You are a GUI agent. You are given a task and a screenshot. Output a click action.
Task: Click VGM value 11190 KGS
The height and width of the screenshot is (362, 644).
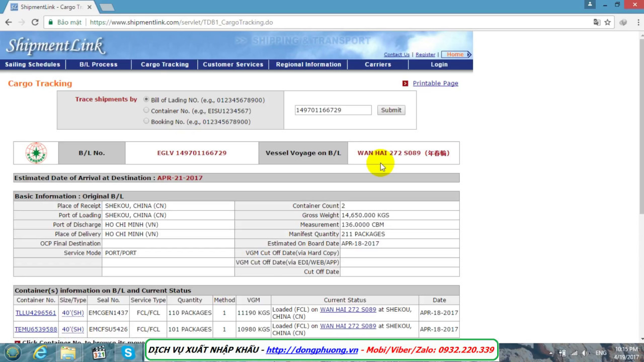[254, 313]
